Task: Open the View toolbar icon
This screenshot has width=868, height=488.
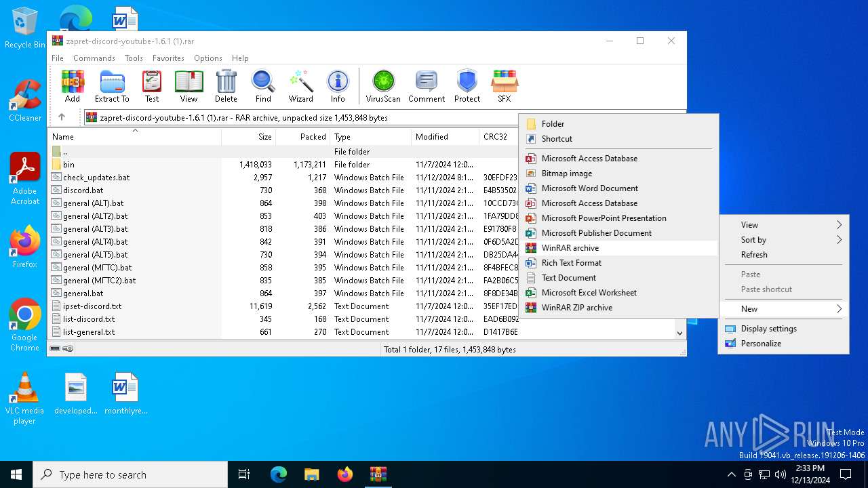Action: (189, 86)
